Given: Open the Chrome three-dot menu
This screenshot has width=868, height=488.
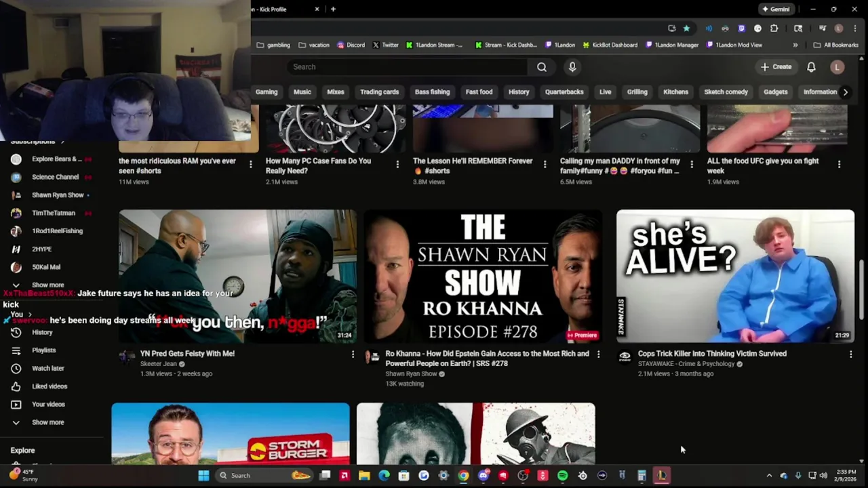Looking at the screenshot, I should pos(854,28).
